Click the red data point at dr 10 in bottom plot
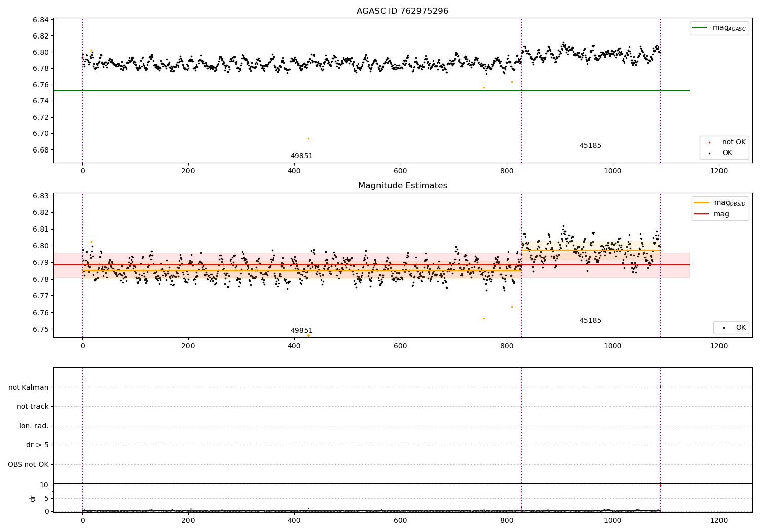This screenshot has height=532, width=760. [x=660, y=485]
